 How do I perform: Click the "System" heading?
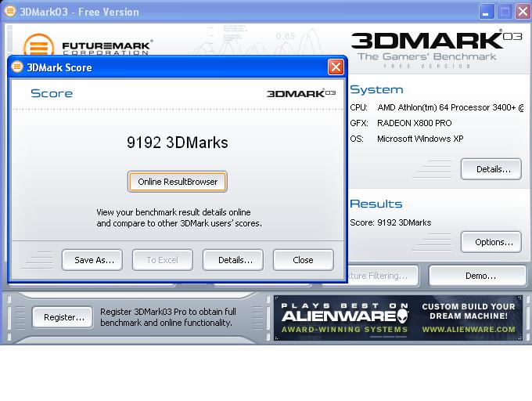point(376,89)
